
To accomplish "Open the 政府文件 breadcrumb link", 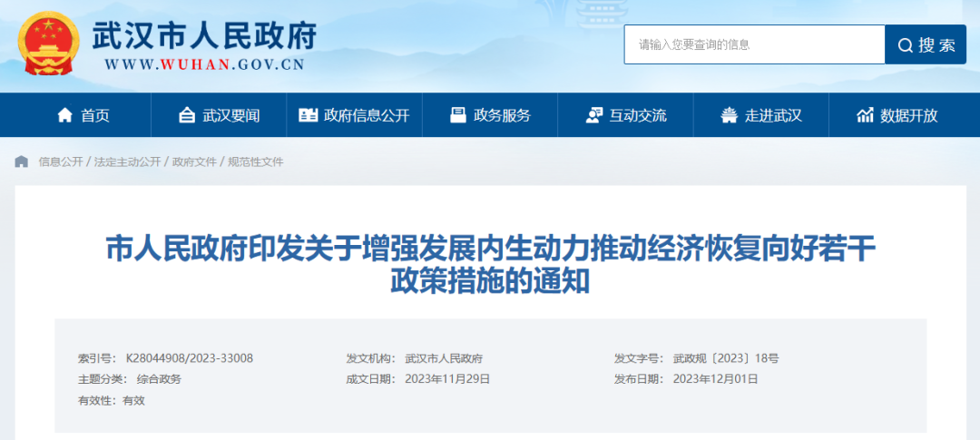I will [x=194, y=161].
